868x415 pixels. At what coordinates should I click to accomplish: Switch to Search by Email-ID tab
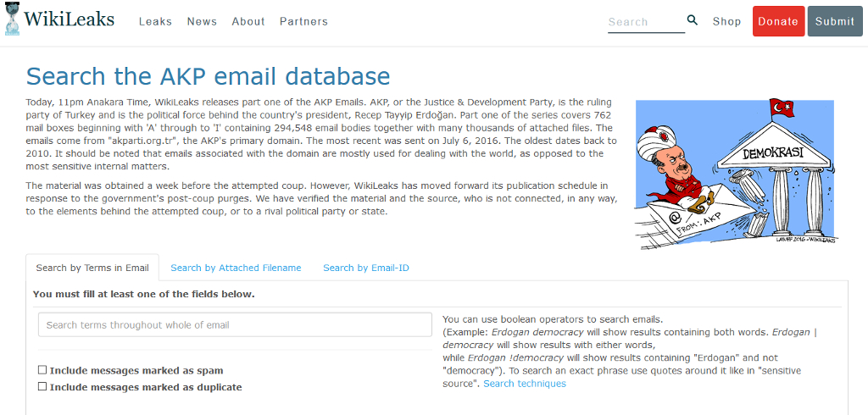click(x=366, y=268)
